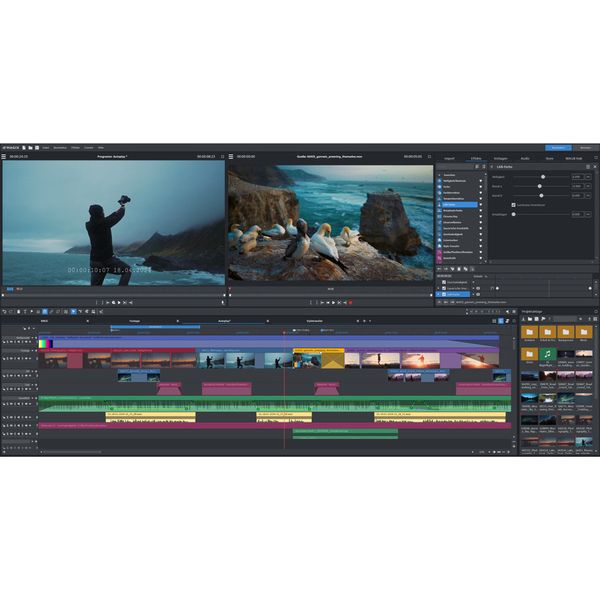Toggle eye icon on second keyframe row

click(478, 288)
